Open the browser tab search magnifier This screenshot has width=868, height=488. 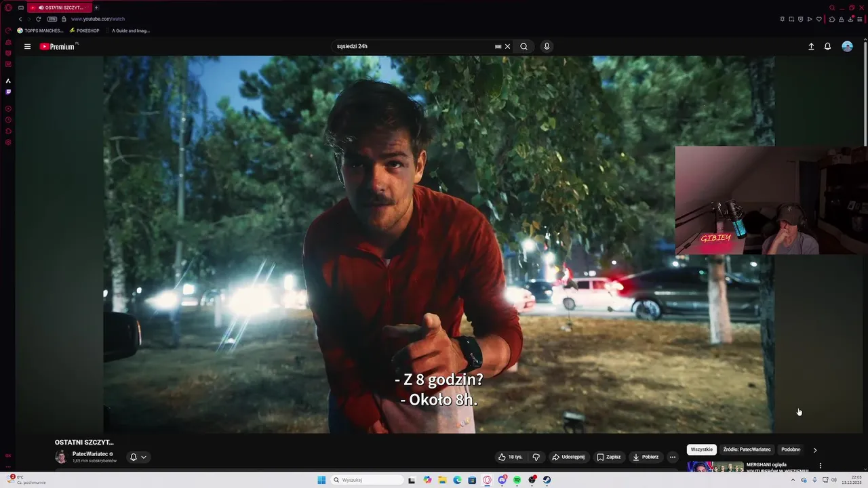pos(832,7)
